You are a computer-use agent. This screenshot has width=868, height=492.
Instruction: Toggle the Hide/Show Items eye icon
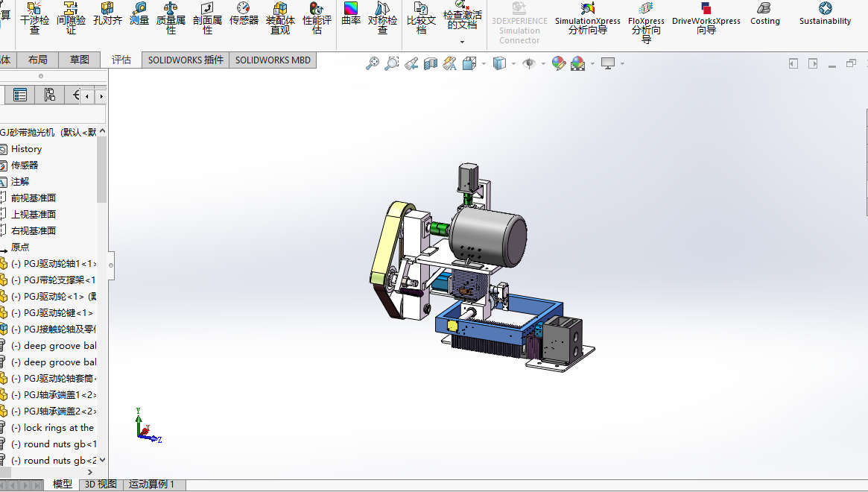tap(529, 64)
